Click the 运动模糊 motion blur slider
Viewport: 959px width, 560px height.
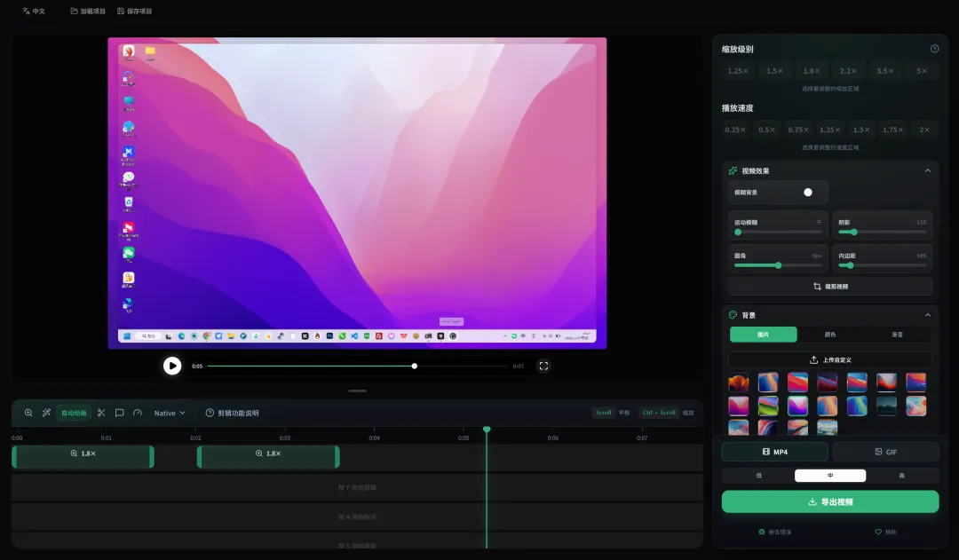click(778, 233)
